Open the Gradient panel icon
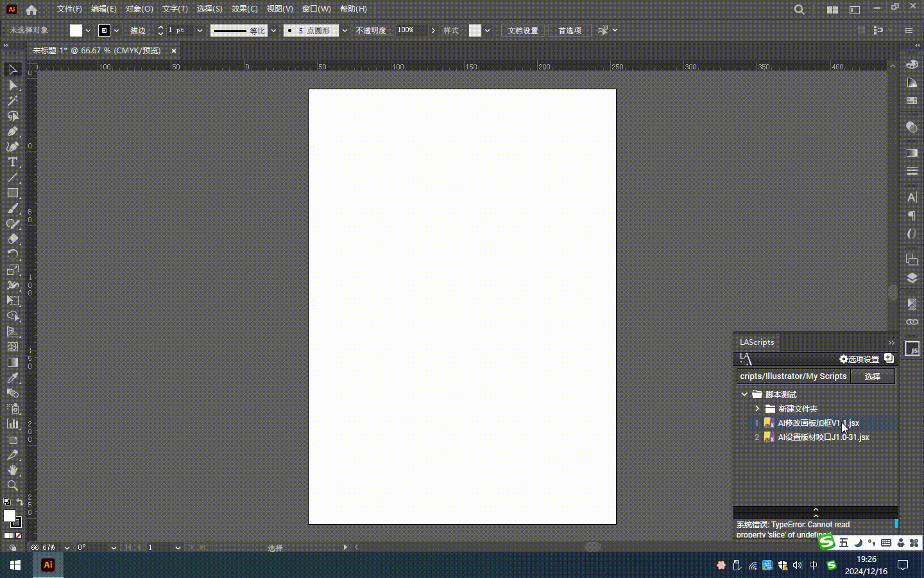The width and height of the screenshot is (924, 578). pyautogui.click(x=912, y=153)
